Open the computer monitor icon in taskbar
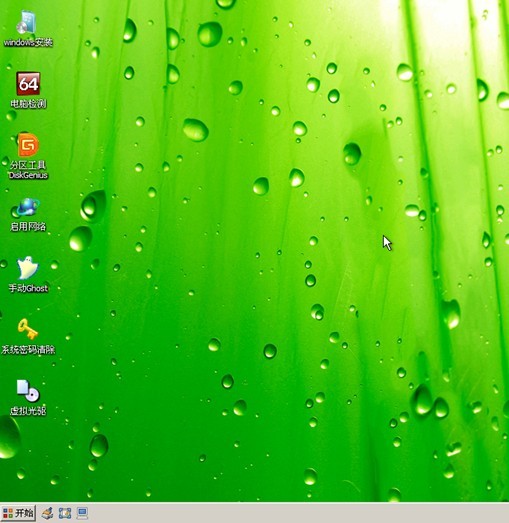Image resolution: width=509 pixels, height=523 pixels. (82, 513)
